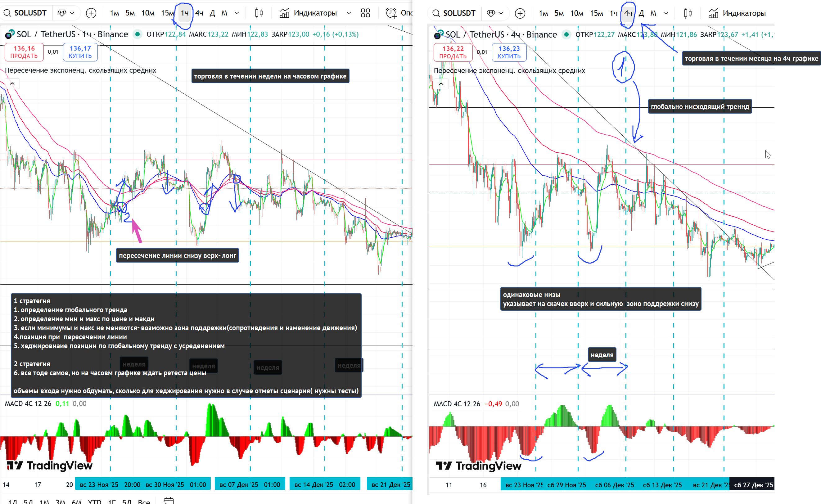Open the go-to-date calendar icon at bottom

click(x=169, y=501)
